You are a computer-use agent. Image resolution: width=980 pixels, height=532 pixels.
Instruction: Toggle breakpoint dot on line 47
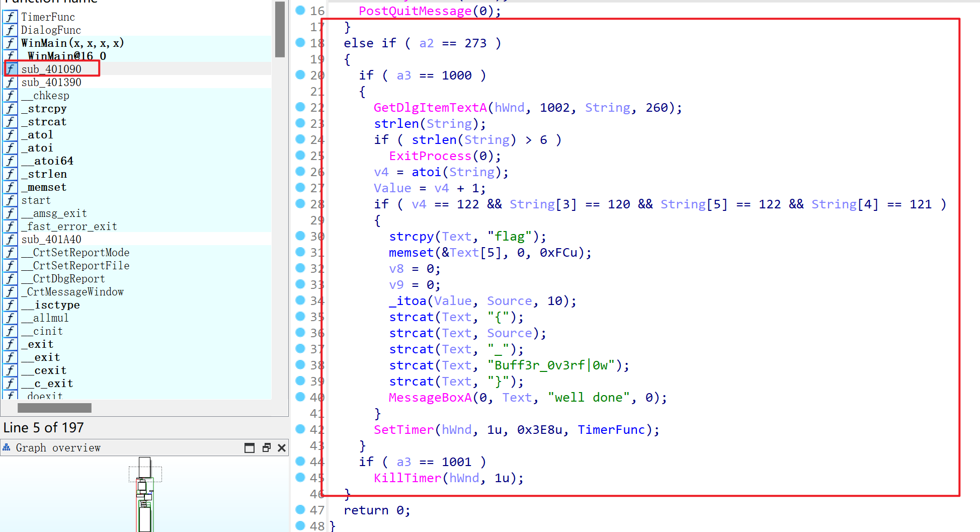pyautogui.click(x=300, y=509)
